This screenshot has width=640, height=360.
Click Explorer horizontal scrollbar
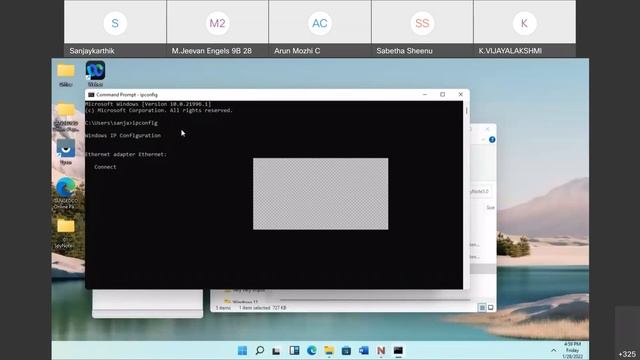pyautogui.click(x=375, y=300)
